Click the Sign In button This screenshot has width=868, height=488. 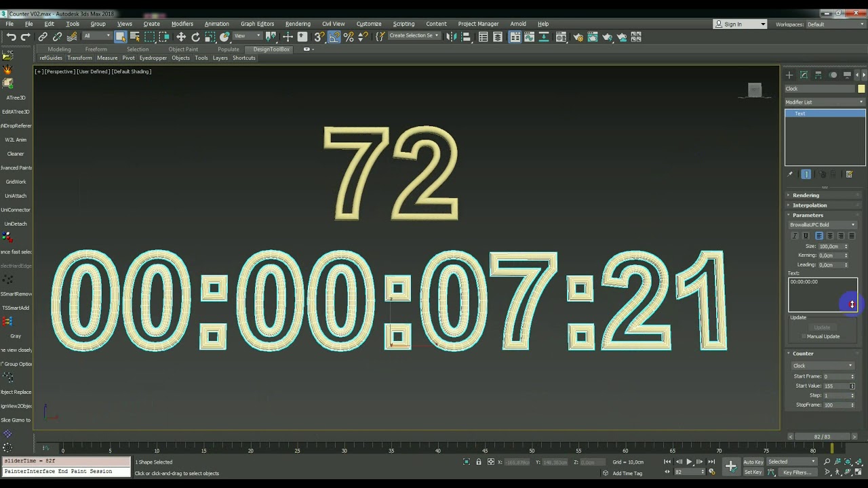[740, 24]
